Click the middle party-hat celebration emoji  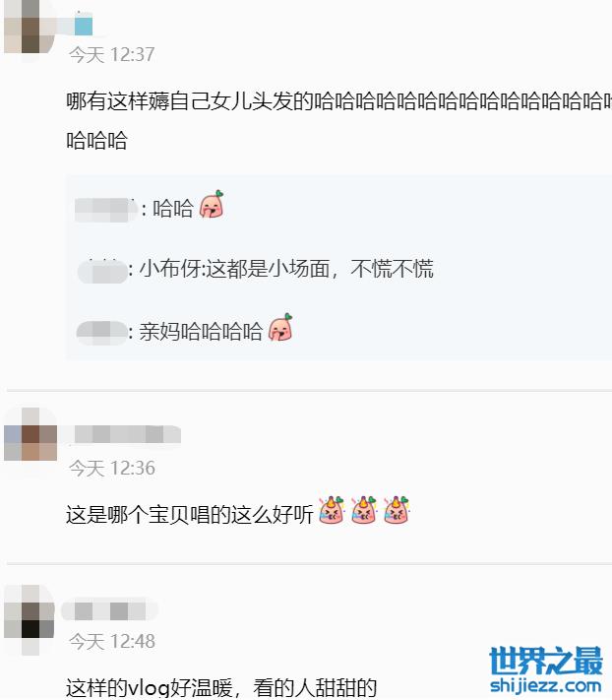(x=364, y=509)
